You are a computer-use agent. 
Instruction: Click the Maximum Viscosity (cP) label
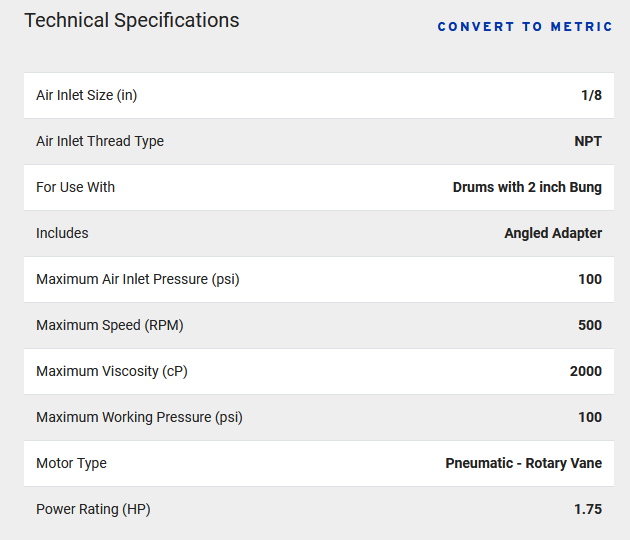(x=112, y=371)
